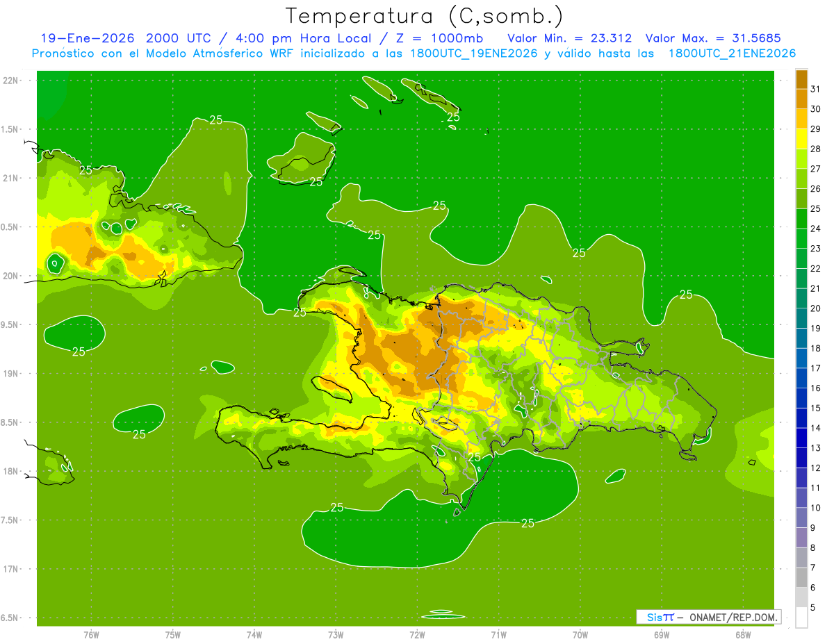Pick the color bar segment between 30 and 31
834x644 pixels.
pyautogui.click(x=801, y=99)
